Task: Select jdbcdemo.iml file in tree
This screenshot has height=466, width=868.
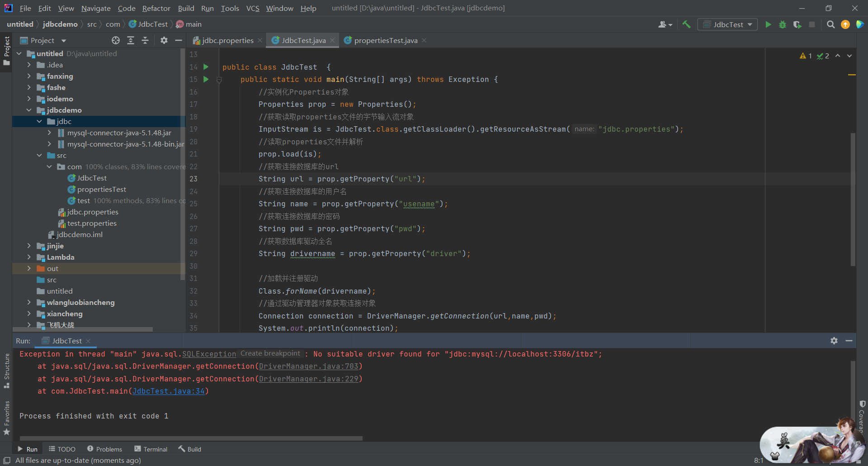Action: [79, 234]
